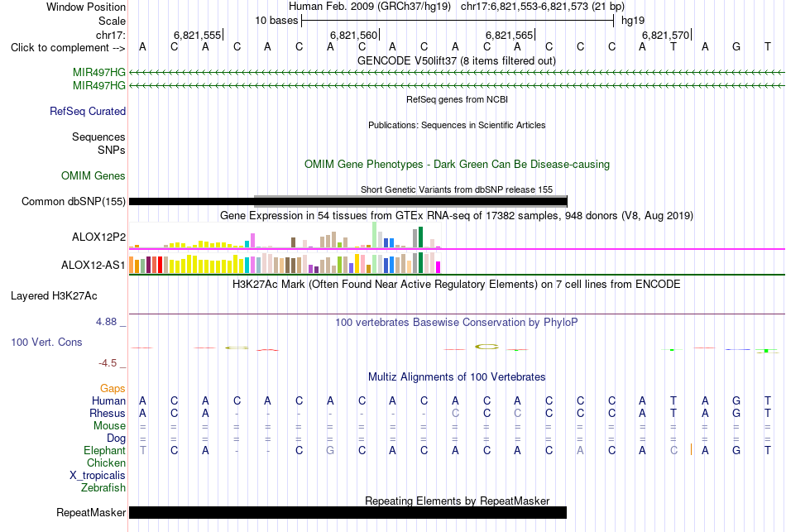Click the chr17:6,821,553-6,821,573 (21 bp) position text

pos(543,7)
